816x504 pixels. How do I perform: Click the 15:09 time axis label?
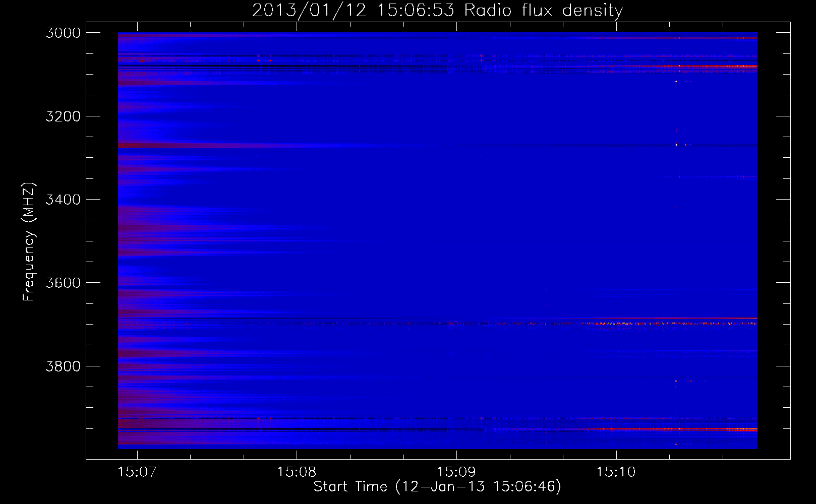(456, 472)
